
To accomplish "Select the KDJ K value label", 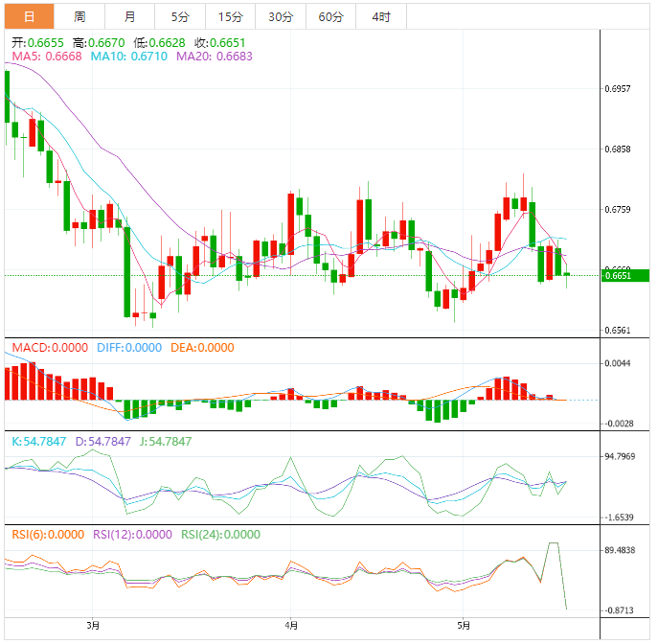I will pos(37,442).
